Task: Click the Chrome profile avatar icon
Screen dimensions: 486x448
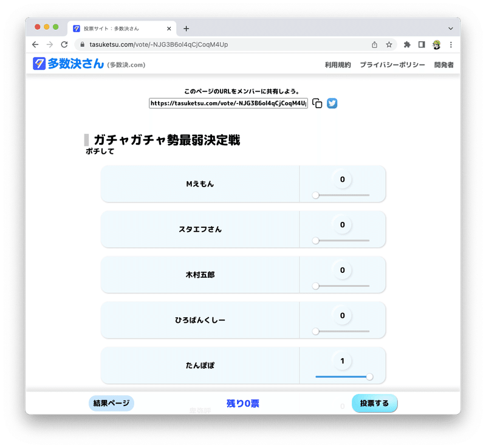Action: click(436, 44)
